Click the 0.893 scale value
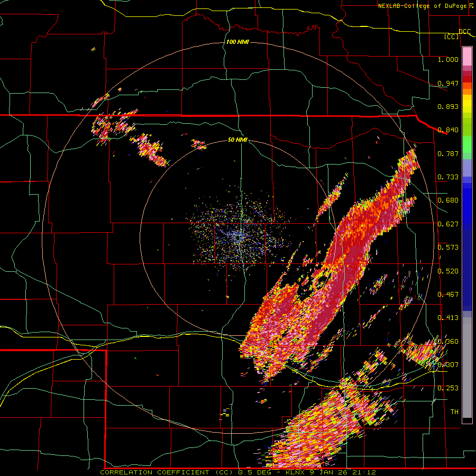This screenshot has width=476, height=476. [x=448, y=106]
